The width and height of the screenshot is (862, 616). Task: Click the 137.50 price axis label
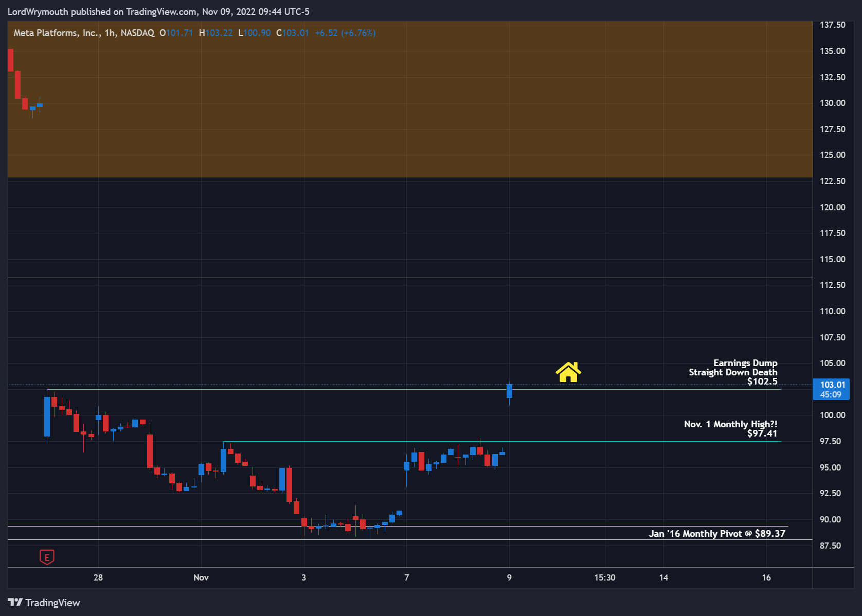(832, 25)
